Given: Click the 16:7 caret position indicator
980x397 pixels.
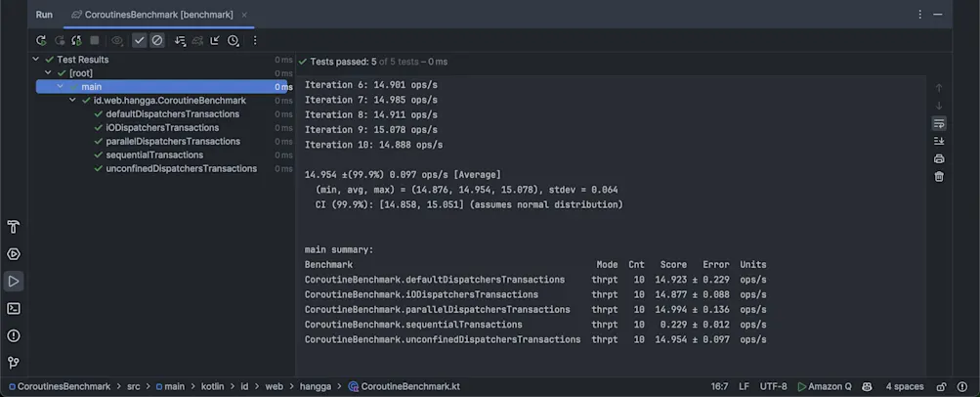Looking at the screenshot, I should (x=719, y=386).
